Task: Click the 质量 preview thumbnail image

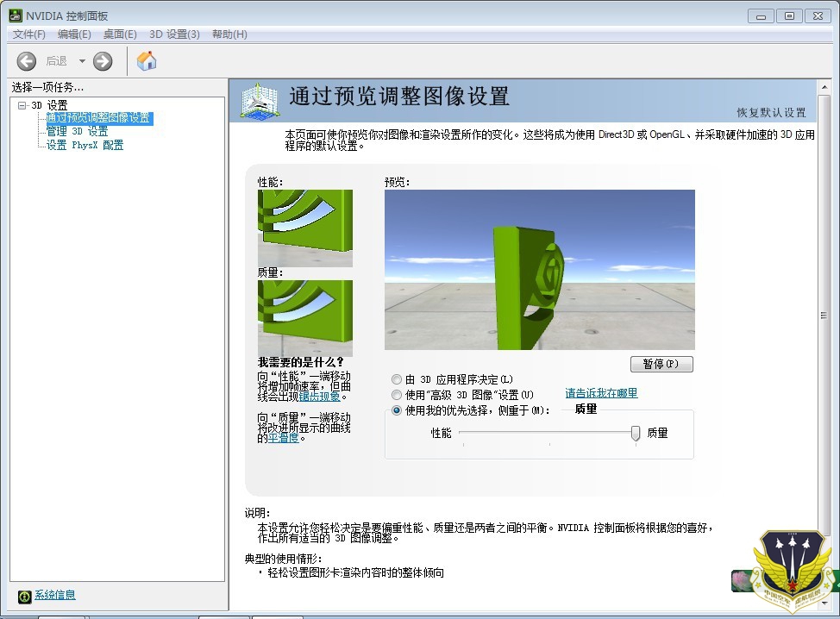Action: [x=304, y=317]
